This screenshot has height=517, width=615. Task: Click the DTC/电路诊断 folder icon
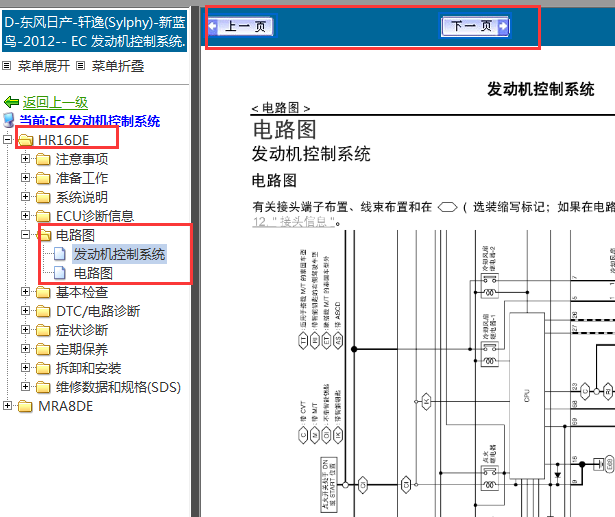(43, 311)
